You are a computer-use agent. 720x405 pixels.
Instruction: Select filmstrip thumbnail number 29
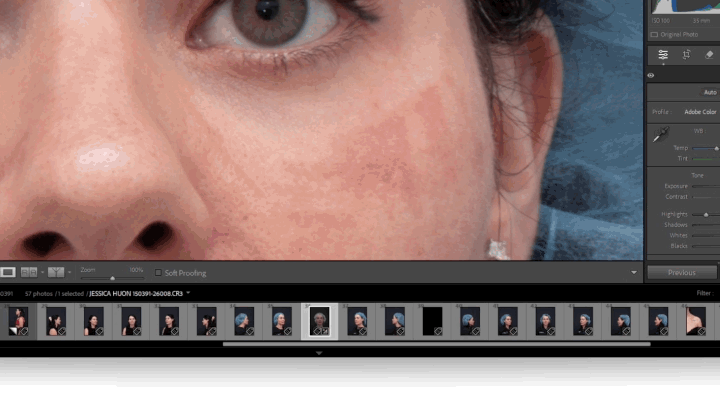[56, 321]
